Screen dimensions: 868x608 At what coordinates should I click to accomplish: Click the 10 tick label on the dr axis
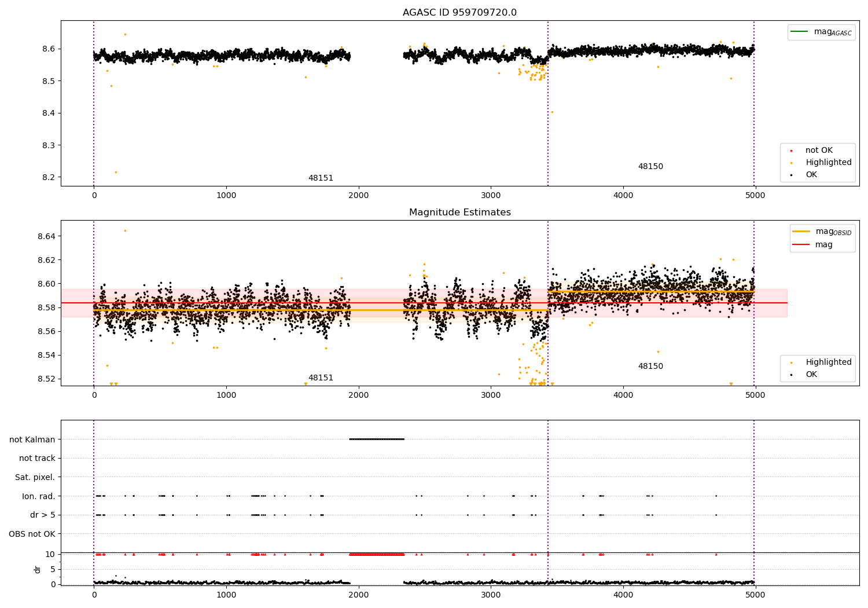[x=50, y=554]
